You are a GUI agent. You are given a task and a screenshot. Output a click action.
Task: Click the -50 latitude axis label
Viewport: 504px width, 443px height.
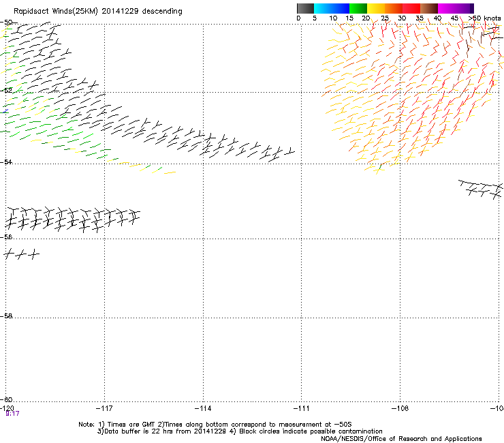pos(6,22)
